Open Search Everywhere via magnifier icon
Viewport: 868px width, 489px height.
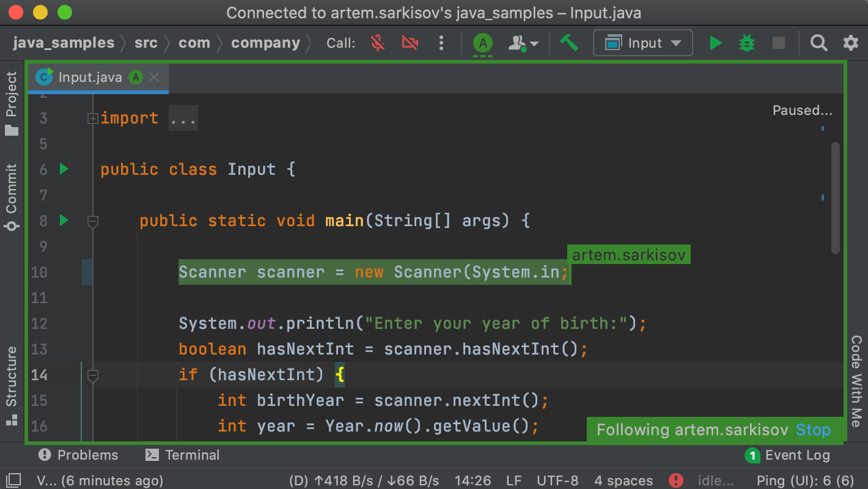click(x=818, y=43)
